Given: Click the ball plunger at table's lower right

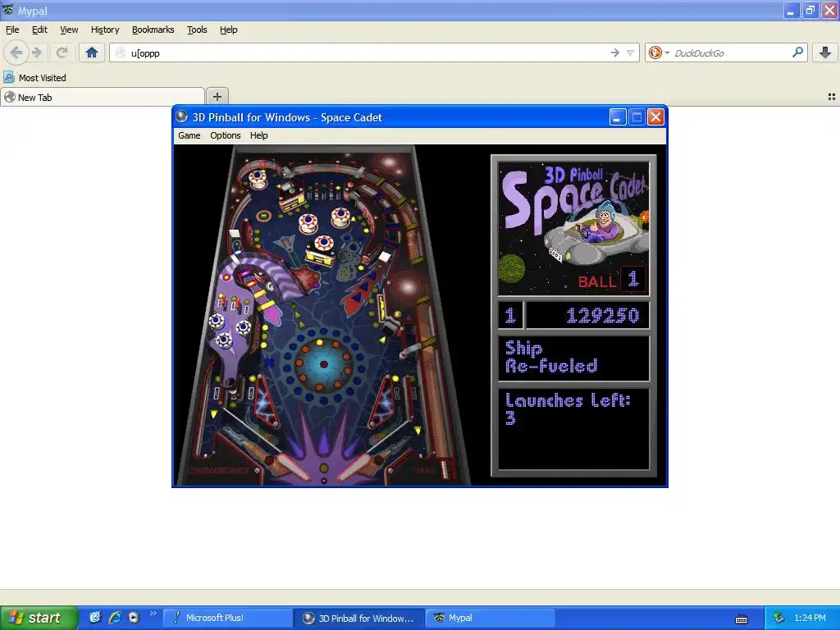Looking at the screenshot, I should [445, 468].
